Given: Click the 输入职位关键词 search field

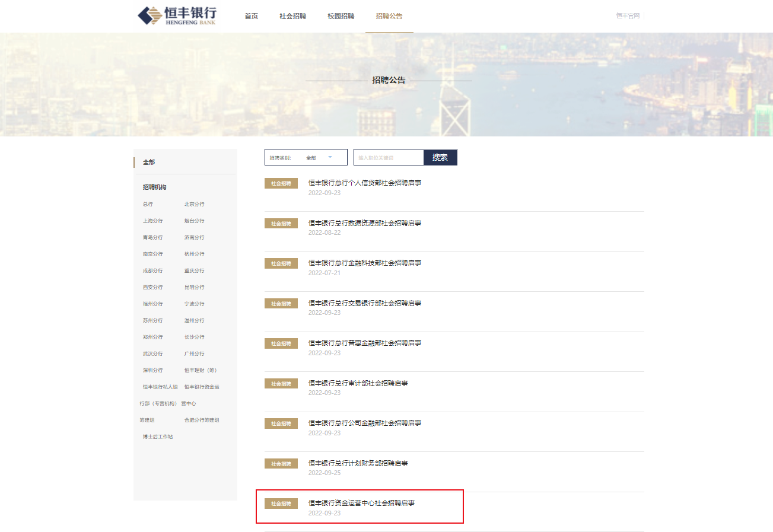Looking at the screenshot, I should (389, 158).
